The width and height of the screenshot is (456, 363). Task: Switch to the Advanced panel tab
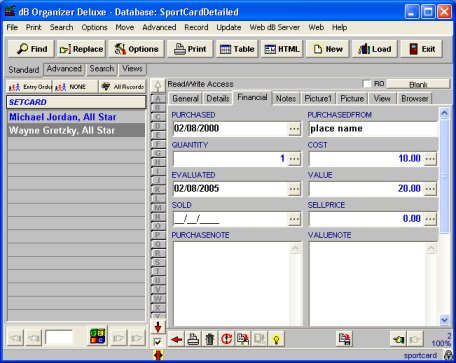[x=64, y=69]
